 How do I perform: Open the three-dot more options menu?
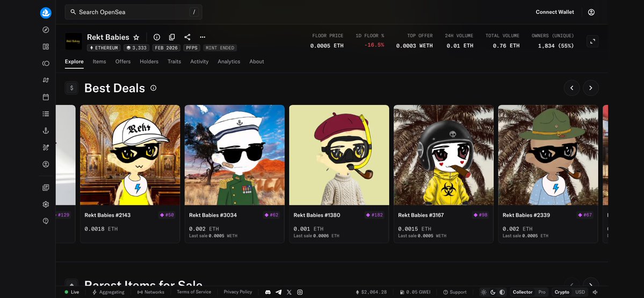point(202,37)
